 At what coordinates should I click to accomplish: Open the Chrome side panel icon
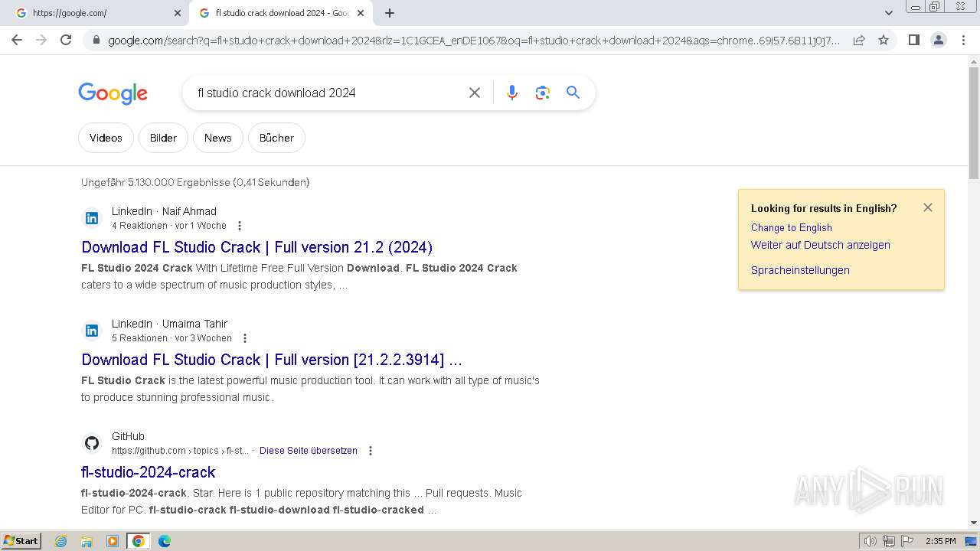(x=913, y=41)
